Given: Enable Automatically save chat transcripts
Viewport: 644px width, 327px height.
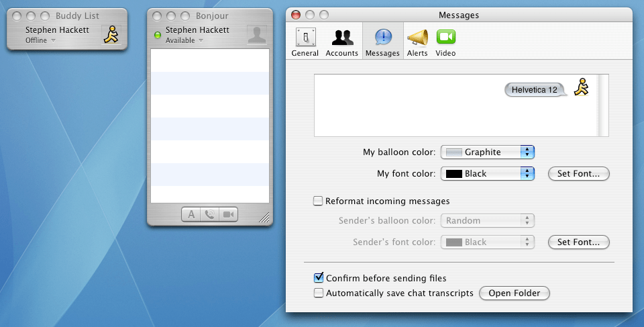Looking at the screenshot, I should [x=318, y=293].
